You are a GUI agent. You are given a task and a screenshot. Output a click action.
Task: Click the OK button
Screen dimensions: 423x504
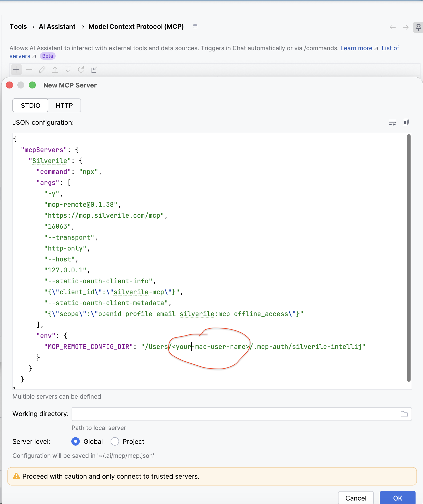click(x=398, y=498)
